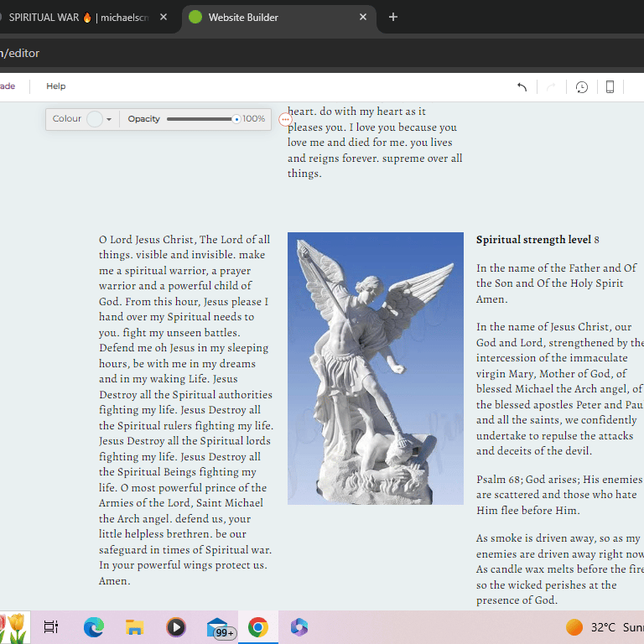This screenshot has width=644, height=644.
Task: Launch Microsoft Edge from taskbar
Action: [x=94, y=627]
